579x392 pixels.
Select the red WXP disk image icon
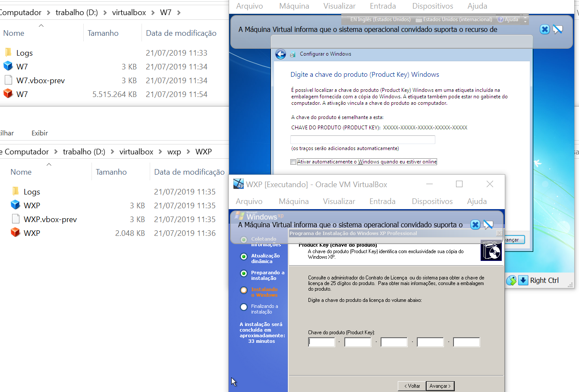[16, 233]
